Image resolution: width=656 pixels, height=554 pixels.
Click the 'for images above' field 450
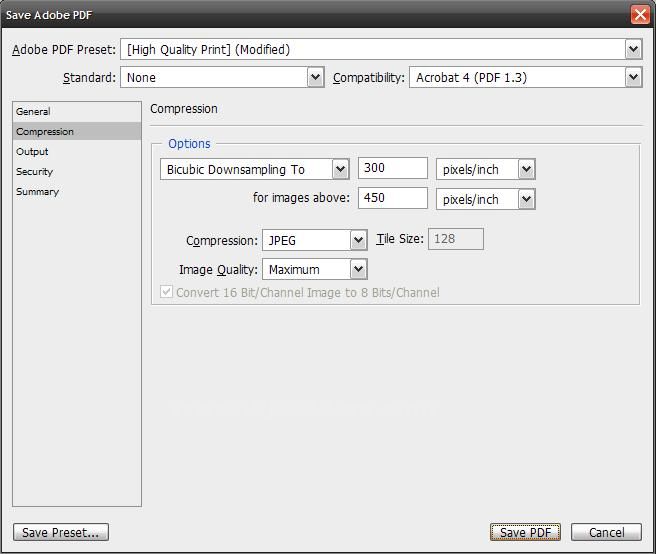pos(393,198)
